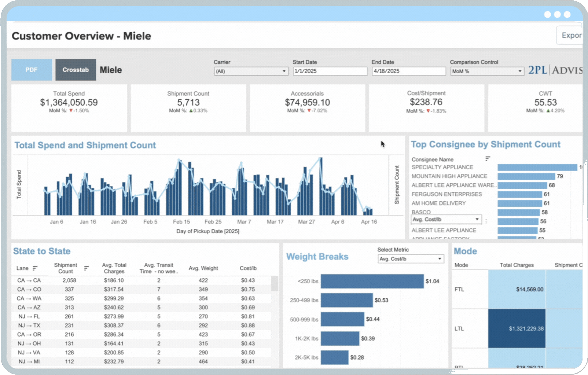Viewport: 588px width, 375px height.
Task: Open the Avg. Cost/lb dropdown under consignee list
Action: click(x=446, y=220)
